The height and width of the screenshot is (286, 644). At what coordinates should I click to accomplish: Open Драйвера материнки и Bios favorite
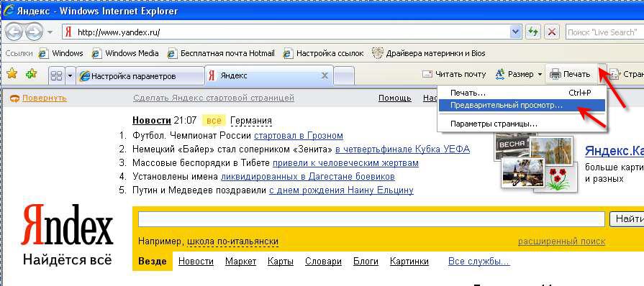(429, 53)
